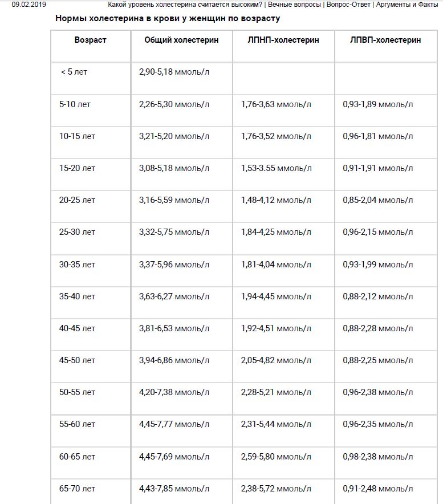443x504 pixels.
Task: Click the "5-10 лет" age row
Action: pos(75,105)
